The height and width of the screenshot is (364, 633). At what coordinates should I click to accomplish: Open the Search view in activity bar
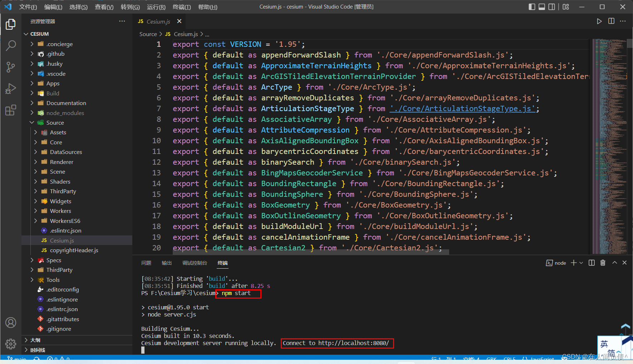11,45
